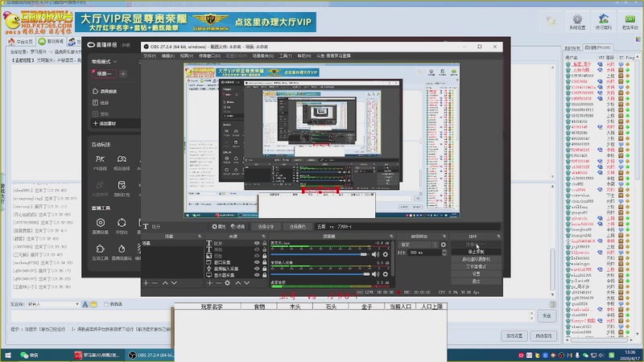Remove the scene with the minus icon
Image resolution: width=644 pixels, height=362 pixels.
point(155,283)
